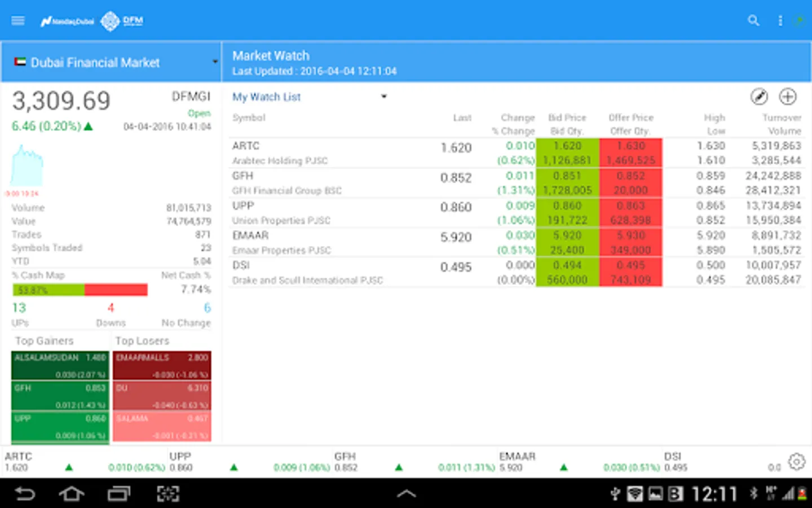The width and height of the screenshot is (812, 508).
Task: Select ALSALAMSUDAN top gainer tile
Action: point(60,366)
